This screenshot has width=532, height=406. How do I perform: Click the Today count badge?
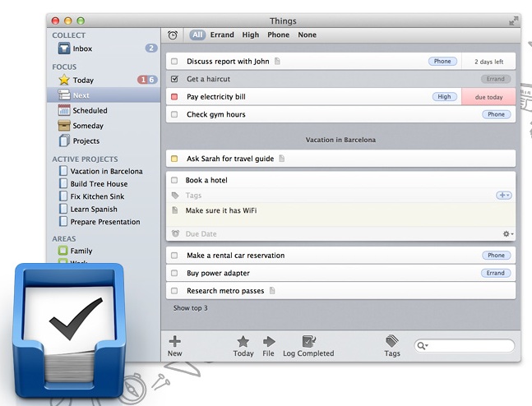(x=147, y=80)
